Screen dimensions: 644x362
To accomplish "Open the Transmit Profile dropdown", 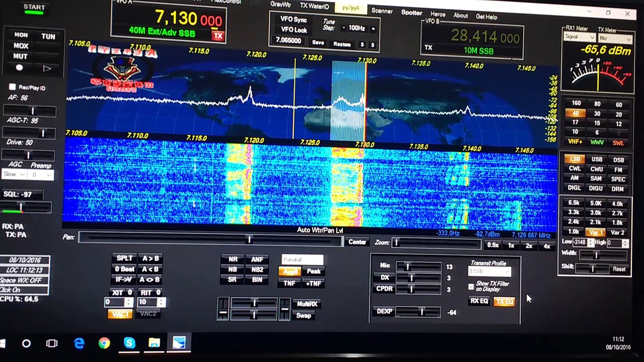I will point(490,271).
